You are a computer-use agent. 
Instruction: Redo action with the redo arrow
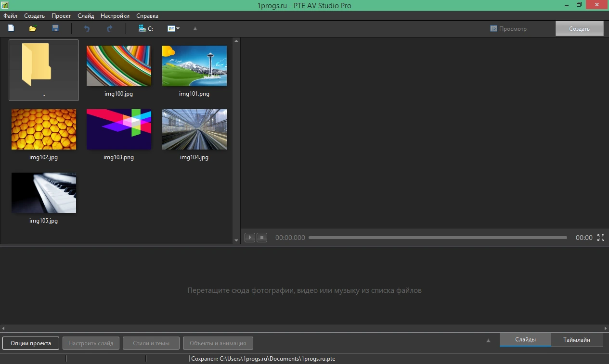coord(110,28)
